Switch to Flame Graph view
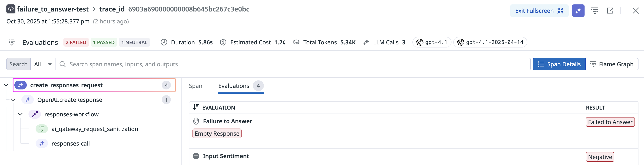This screenshot has width=644, height=165. (612, 64)
